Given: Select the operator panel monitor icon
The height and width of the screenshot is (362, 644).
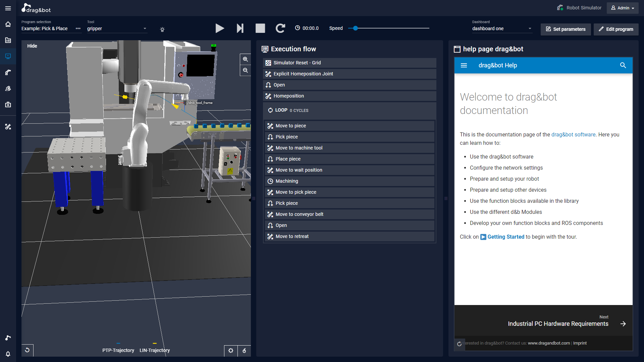Looking at the screenshot, I should point(8,56).
